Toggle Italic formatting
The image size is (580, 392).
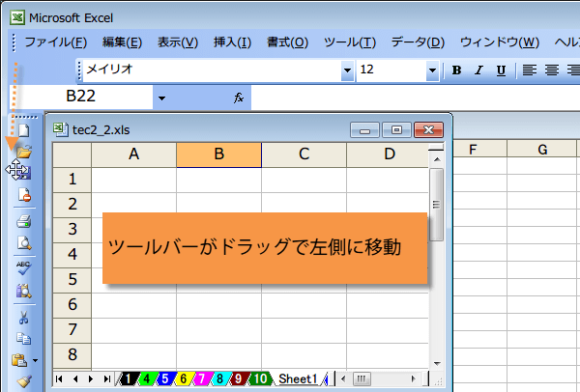479,70
